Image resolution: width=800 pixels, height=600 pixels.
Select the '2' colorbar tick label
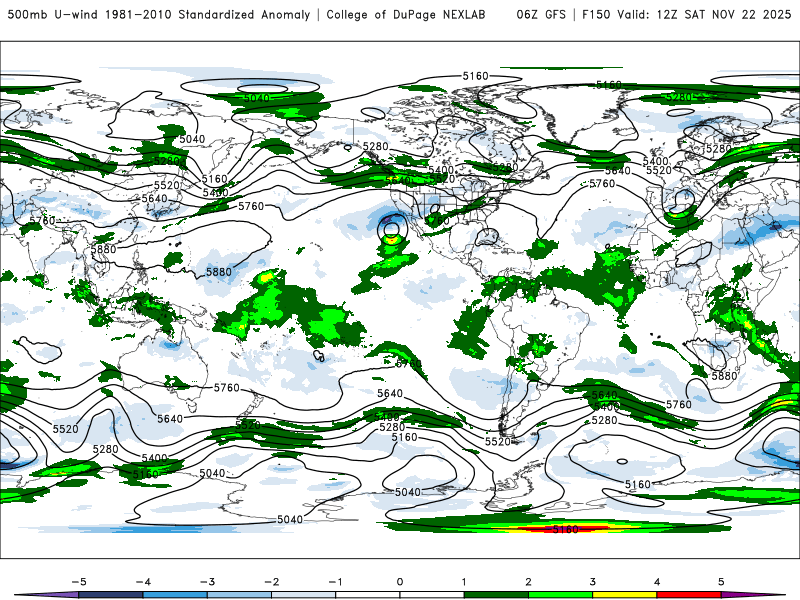(x=529, y=582)
